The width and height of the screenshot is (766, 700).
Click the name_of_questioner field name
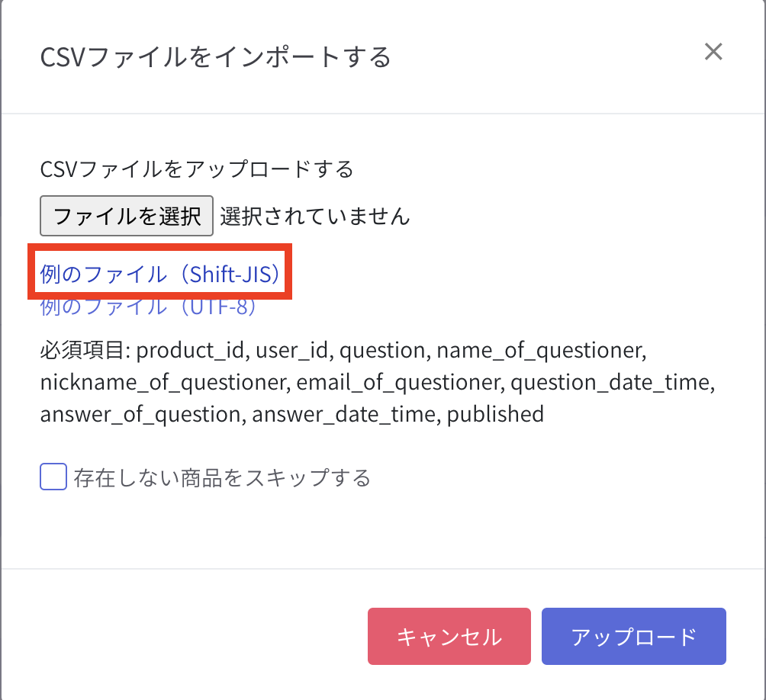[x=541, y=351]
